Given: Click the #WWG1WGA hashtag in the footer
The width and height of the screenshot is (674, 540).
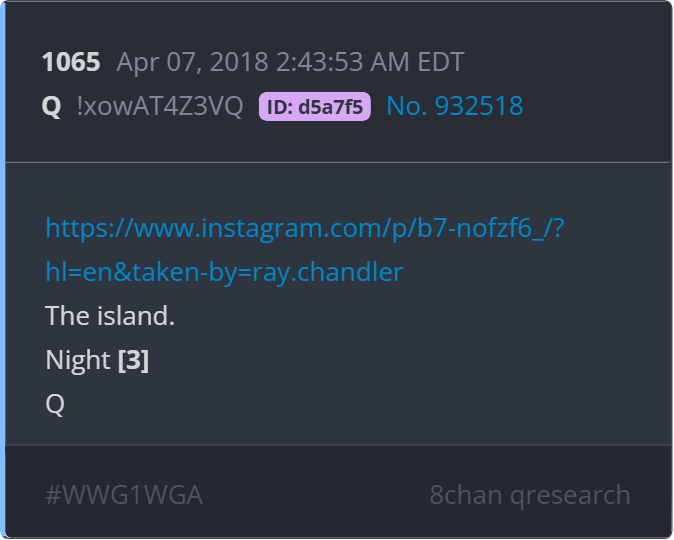Looking at the screenshot, I should coord(124,495).
